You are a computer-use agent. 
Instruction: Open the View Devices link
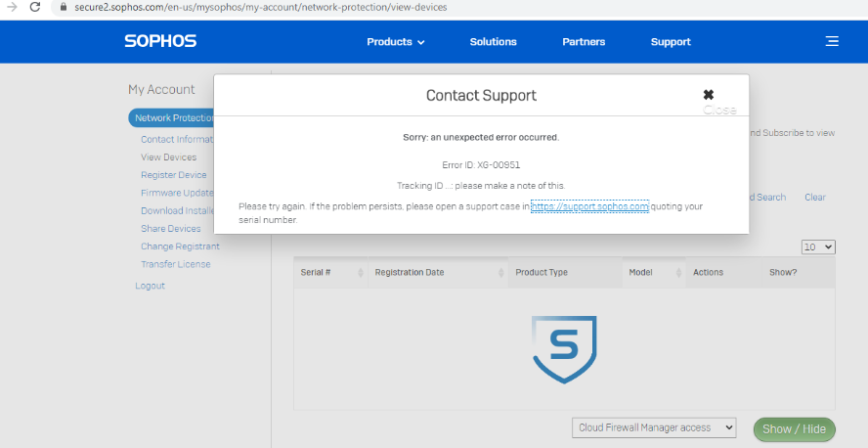[x=168, y=157]
